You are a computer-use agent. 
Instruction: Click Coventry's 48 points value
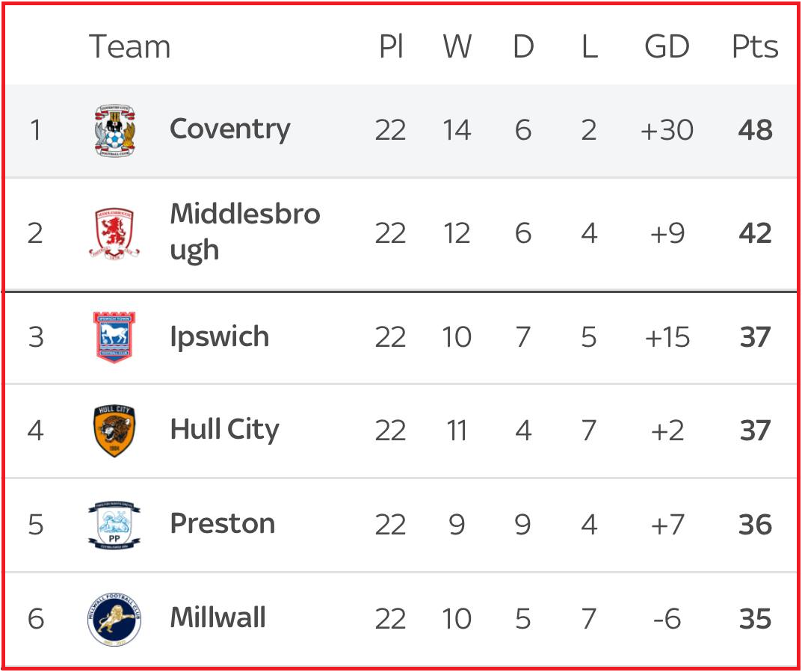tap(754, 130)
